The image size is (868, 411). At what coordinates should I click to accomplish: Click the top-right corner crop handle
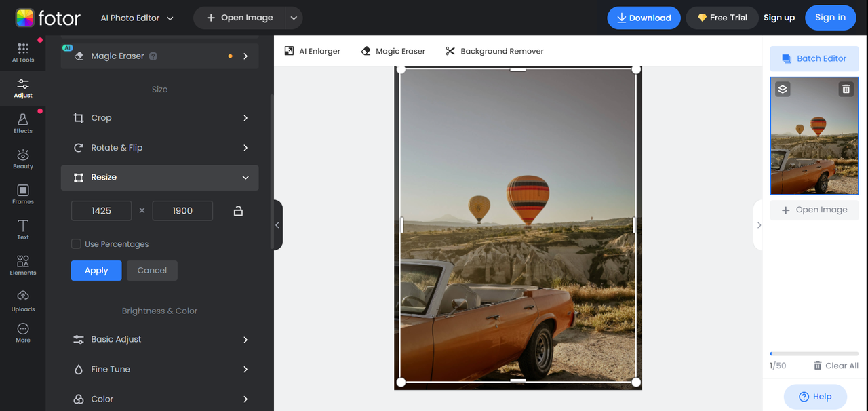636,69
